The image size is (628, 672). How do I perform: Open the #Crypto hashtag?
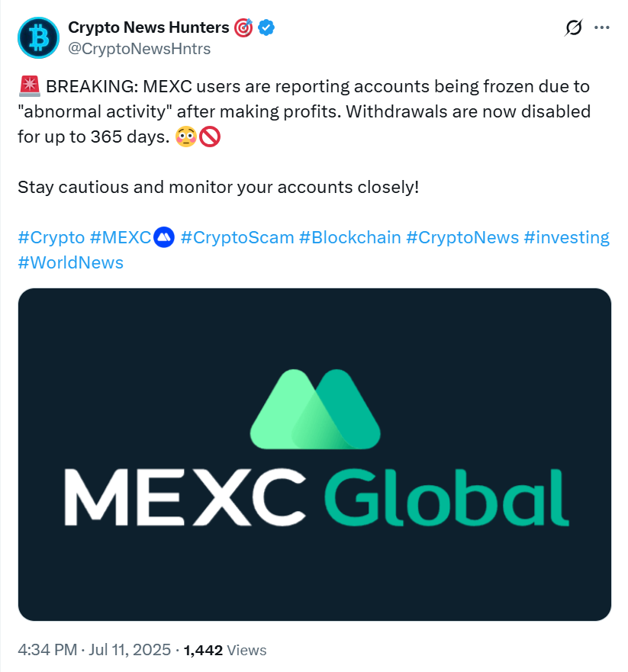(x=51, y=237)
